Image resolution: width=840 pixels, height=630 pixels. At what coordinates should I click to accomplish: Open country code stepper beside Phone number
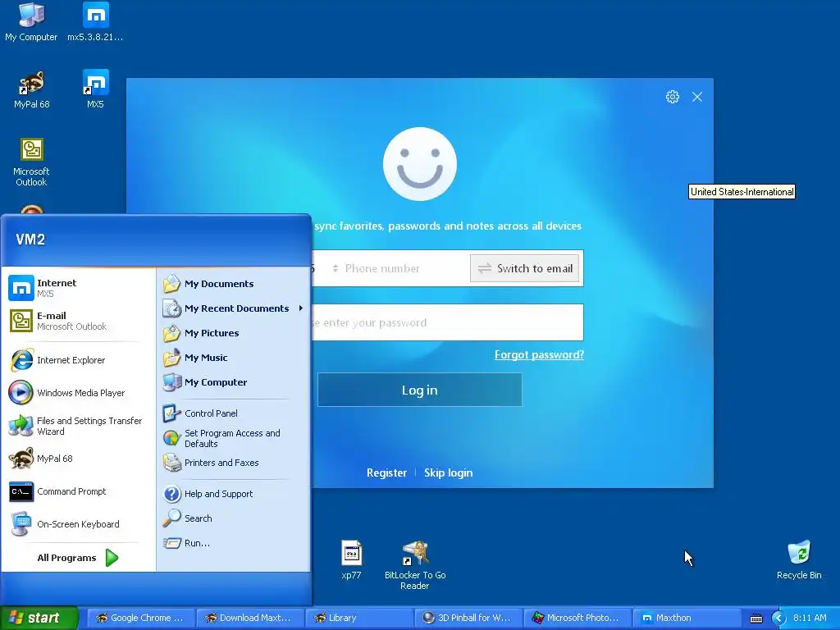[336, 268]
